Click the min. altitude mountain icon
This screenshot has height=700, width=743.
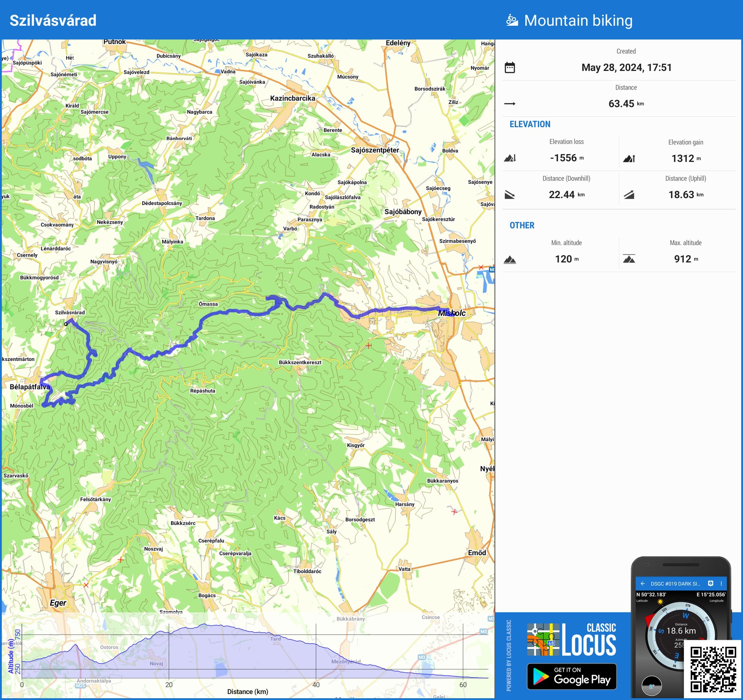click(510, 259)
